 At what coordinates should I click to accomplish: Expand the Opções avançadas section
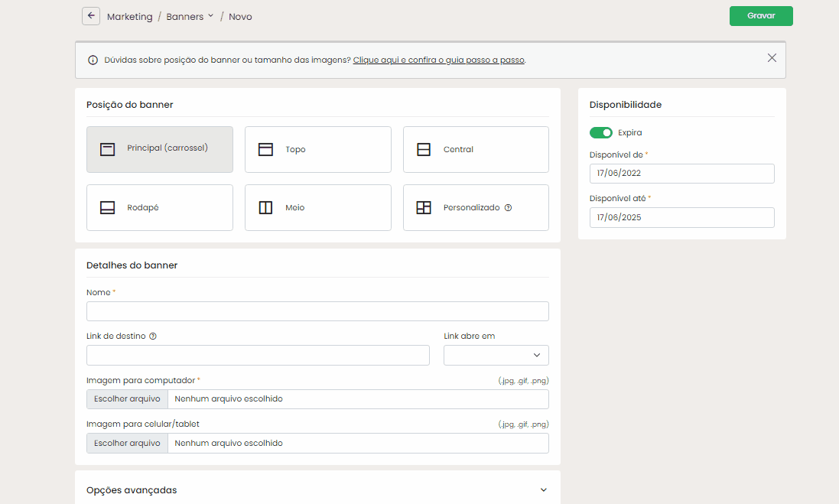pyautogui.click(x=317, y=489)
